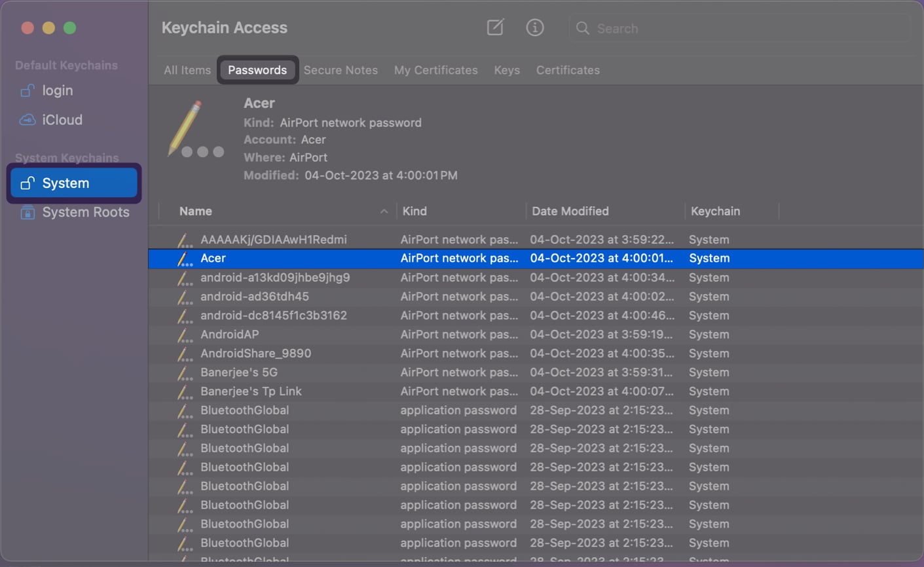This screenshot has width=924, height=567.
Task: Click the System Roots keychain icon
Action: click(x=27, y=212)
